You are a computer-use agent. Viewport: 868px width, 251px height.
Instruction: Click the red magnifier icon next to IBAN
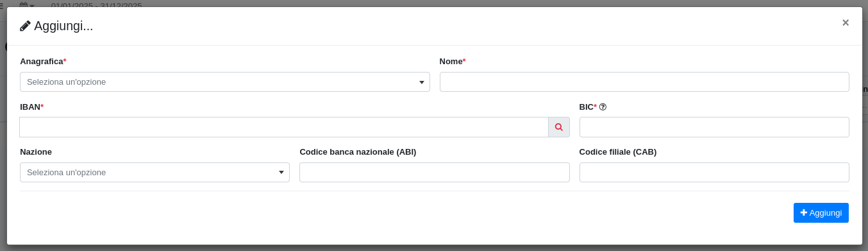(x=559, y=127)
